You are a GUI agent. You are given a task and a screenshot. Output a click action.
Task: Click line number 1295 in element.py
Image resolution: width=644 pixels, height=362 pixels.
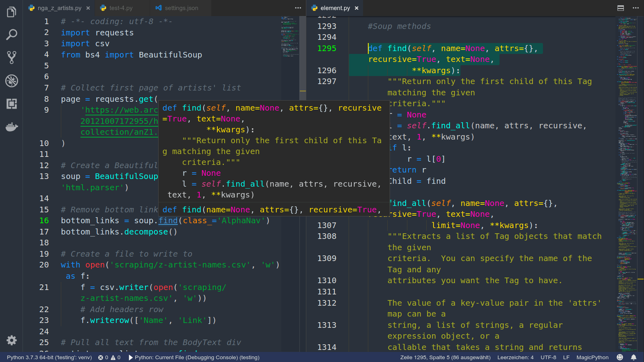(x=326, y=48)
